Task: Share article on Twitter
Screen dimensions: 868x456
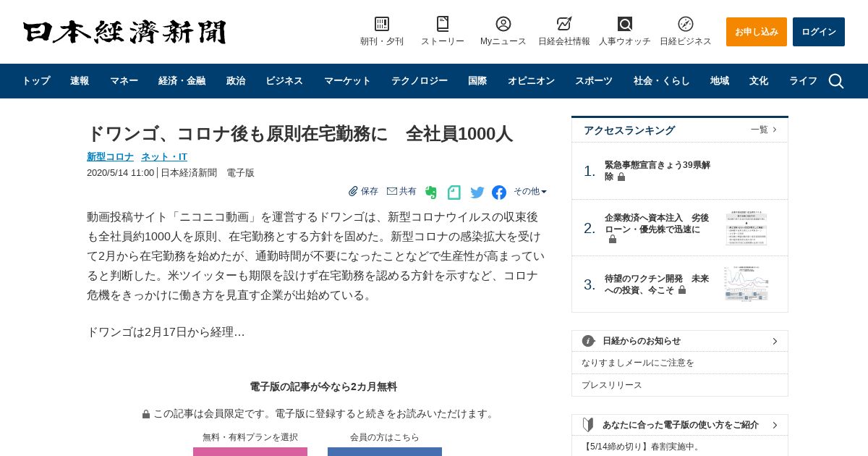Action: point(477,193)
